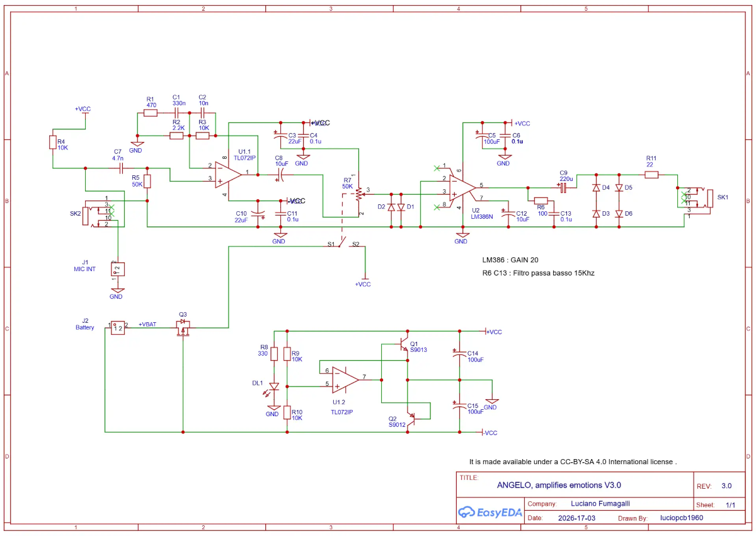Click resistor R4 10K symbol
Screen dimensions: 756x536
53,143
